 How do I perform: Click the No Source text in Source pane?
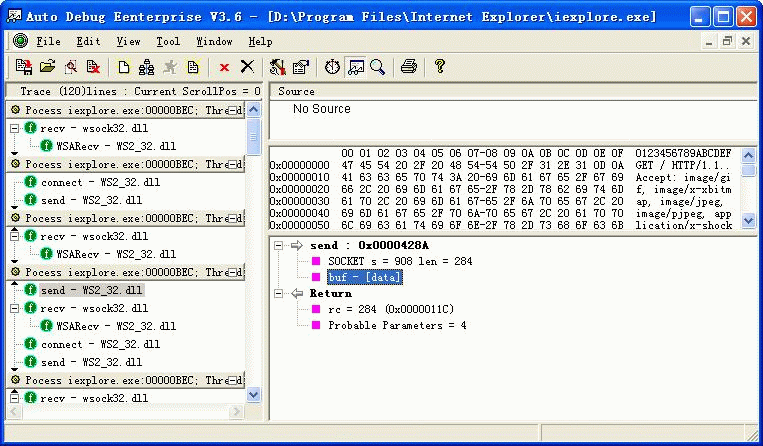coord(322,109)
